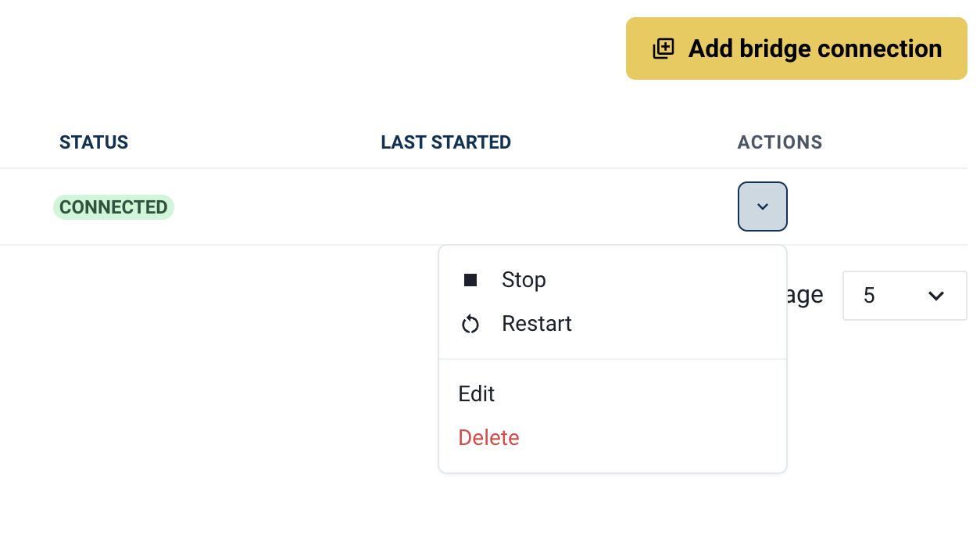Choose Stop from the actions menu

[524, 280]
